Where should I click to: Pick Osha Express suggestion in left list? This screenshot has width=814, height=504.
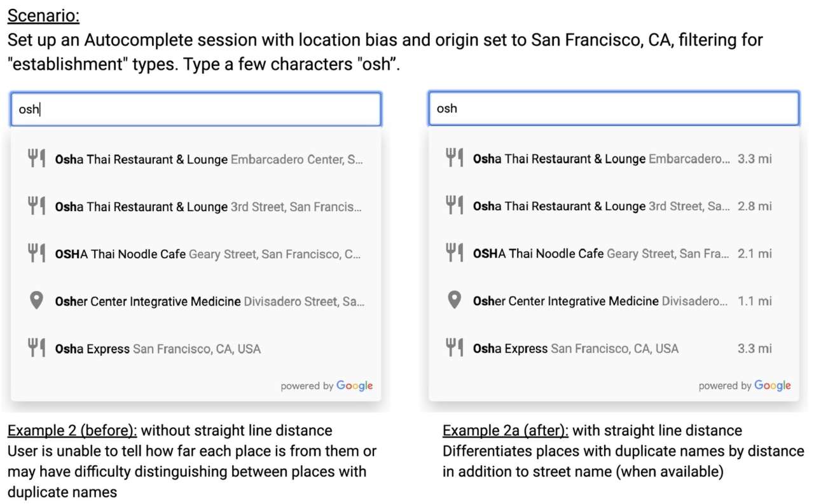pos(158,349)
